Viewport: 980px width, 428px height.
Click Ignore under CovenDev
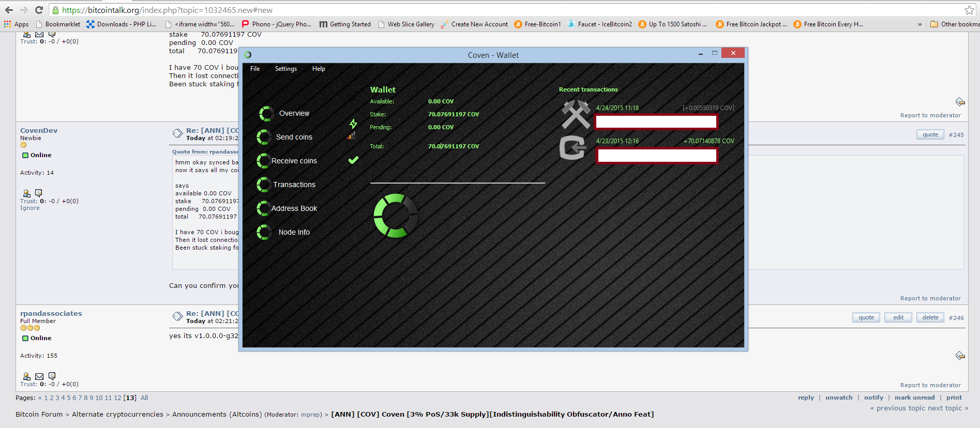click(x=30, y=208)
